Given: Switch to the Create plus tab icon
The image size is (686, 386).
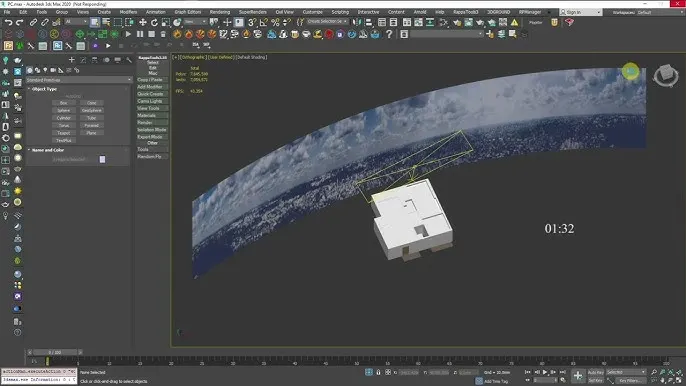Looking at the screenshot, I should pyautogui.click(x=72, y=60).
